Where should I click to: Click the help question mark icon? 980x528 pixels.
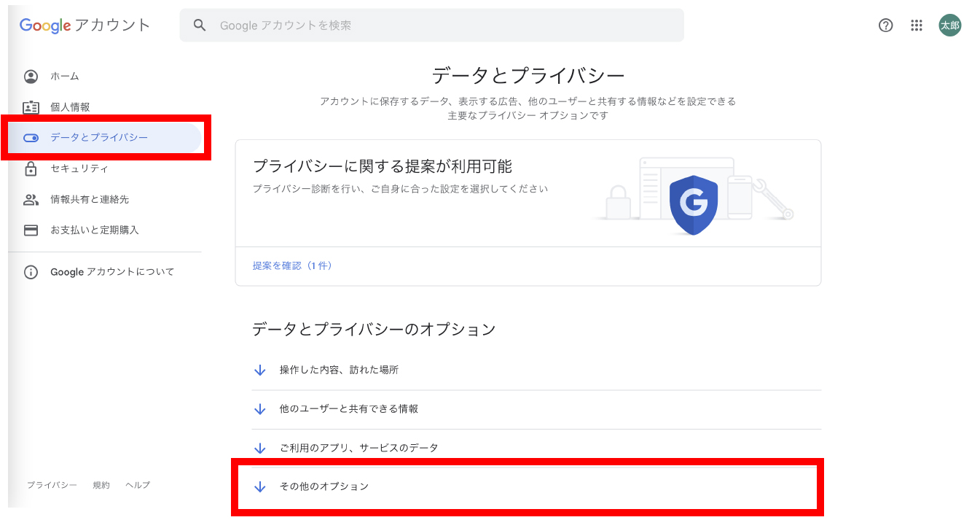click(x=886, y=26)
